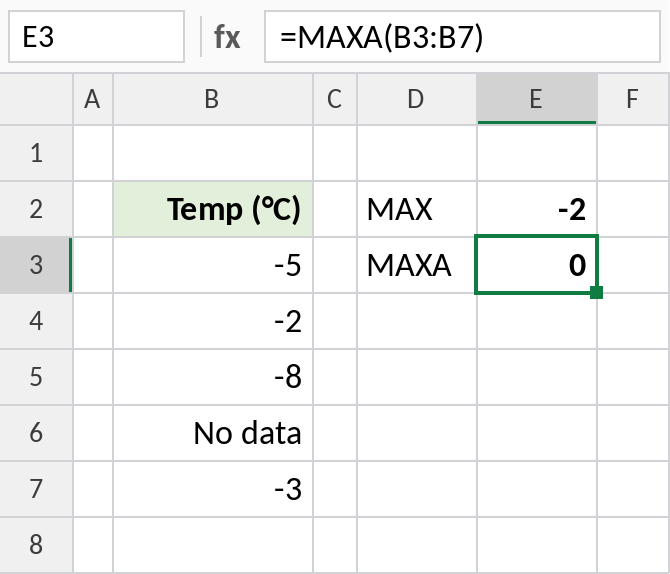The image size is (670, 574).
Task: Select row 4 header
Action: point(36,321)
